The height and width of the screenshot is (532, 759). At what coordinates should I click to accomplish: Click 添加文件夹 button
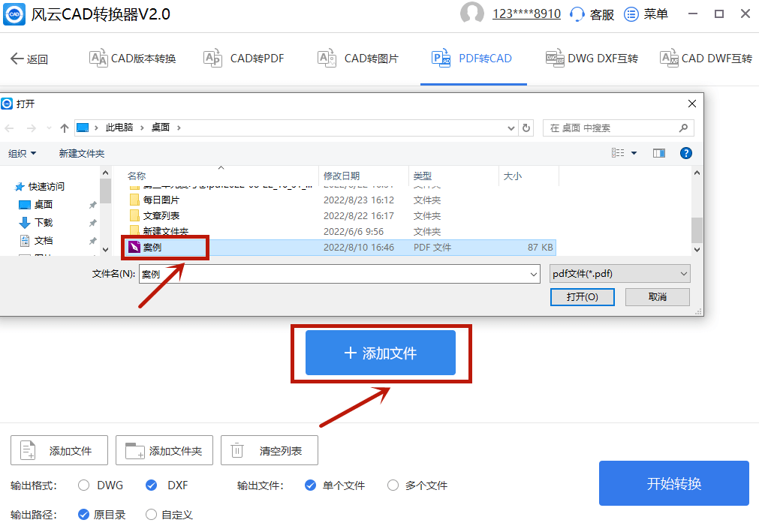click(x=164, y=450)
